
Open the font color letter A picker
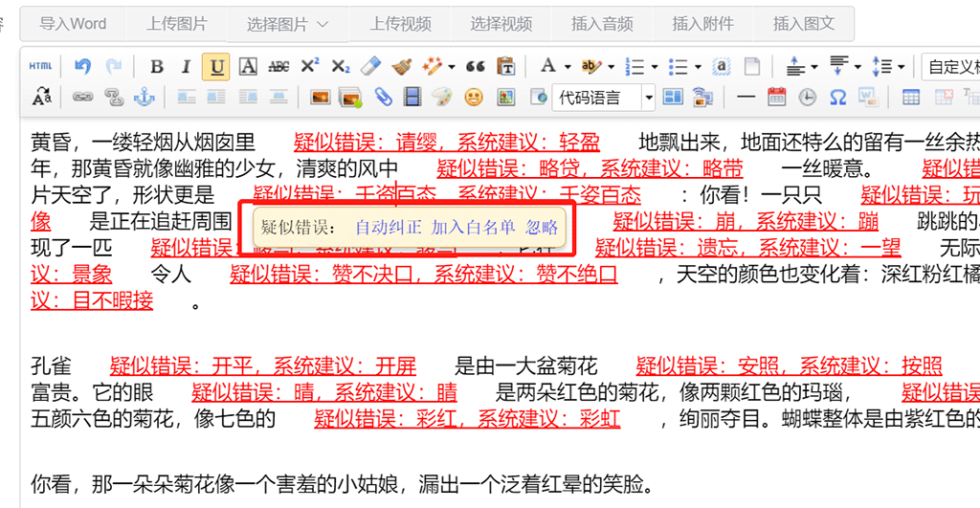(x=547, y=67)
